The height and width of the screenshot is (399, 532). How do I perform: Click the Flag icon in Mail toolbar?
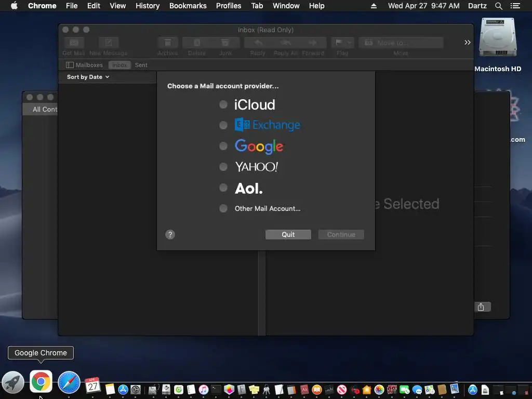point(338,43)
